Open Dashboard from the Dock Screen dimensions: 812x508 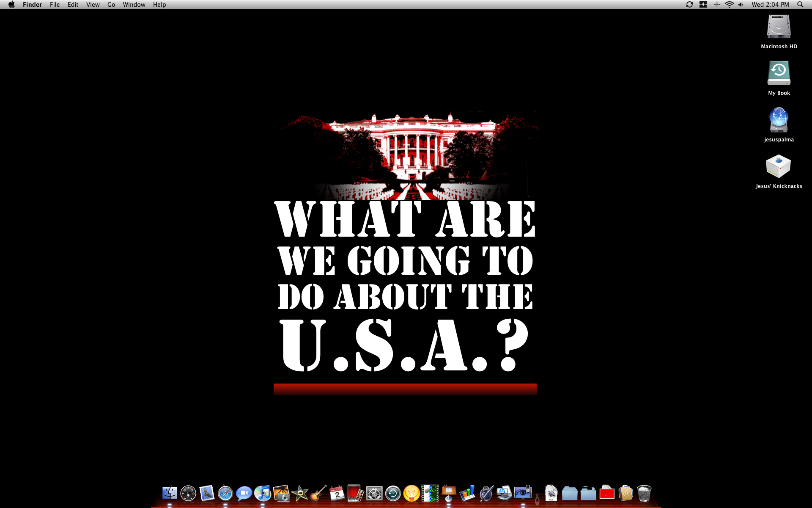[188, 493]
